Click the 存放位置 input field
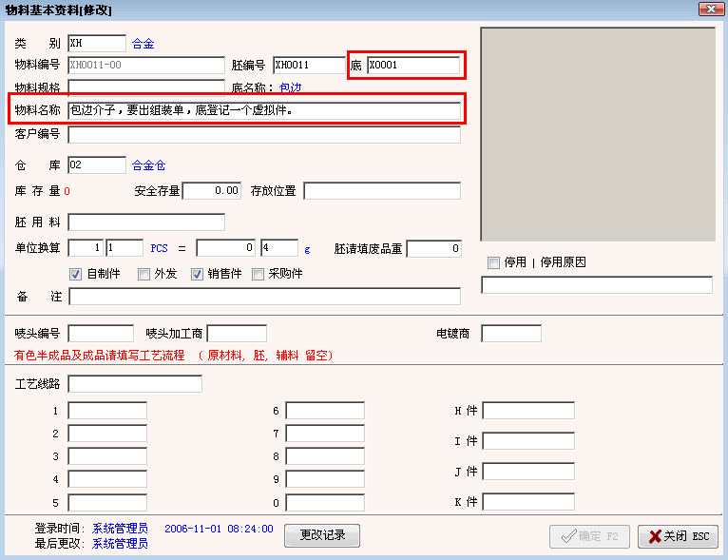This screenshot has width=728, height=560. click(382, 191)
